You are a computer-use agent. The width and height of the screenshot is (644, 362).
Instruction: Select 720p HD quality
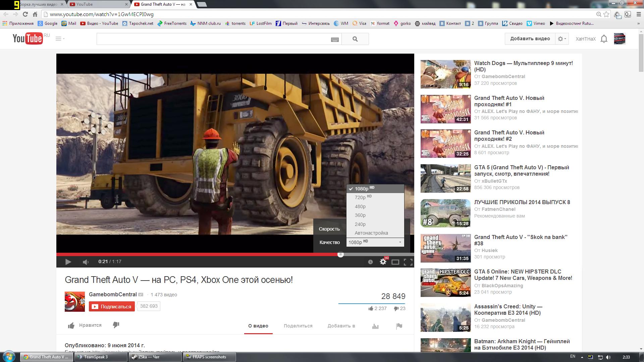375,197
